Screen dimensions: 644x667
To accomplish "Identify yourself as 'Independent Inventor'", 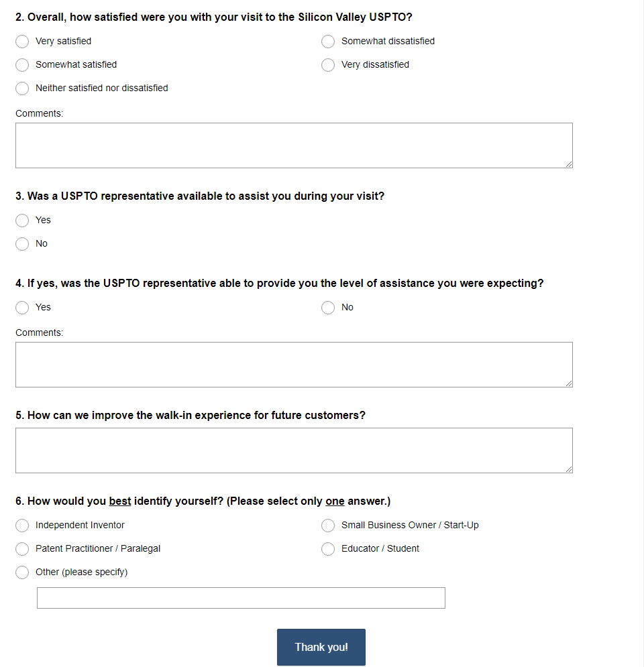I will [x=22, y=526].
